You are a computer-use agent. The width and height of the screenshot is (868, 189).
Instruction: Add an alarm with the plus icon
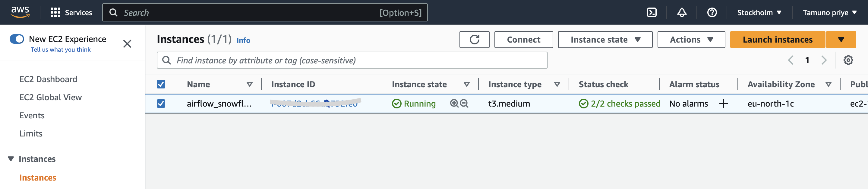(x=724, y=104)
